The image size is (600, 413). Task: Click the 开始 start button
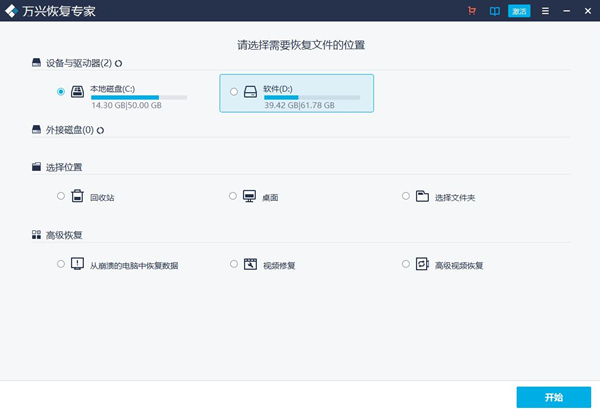point(553,397)
